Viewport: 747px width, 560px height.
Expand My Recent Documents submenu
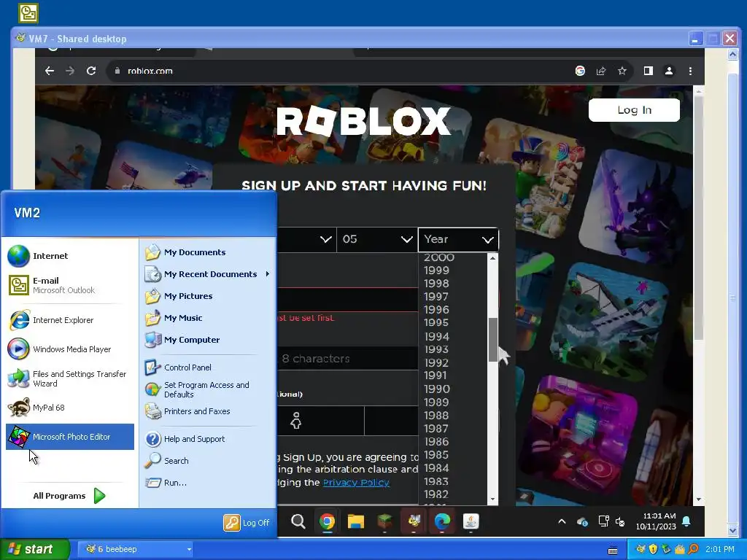(x=207, y=274)
